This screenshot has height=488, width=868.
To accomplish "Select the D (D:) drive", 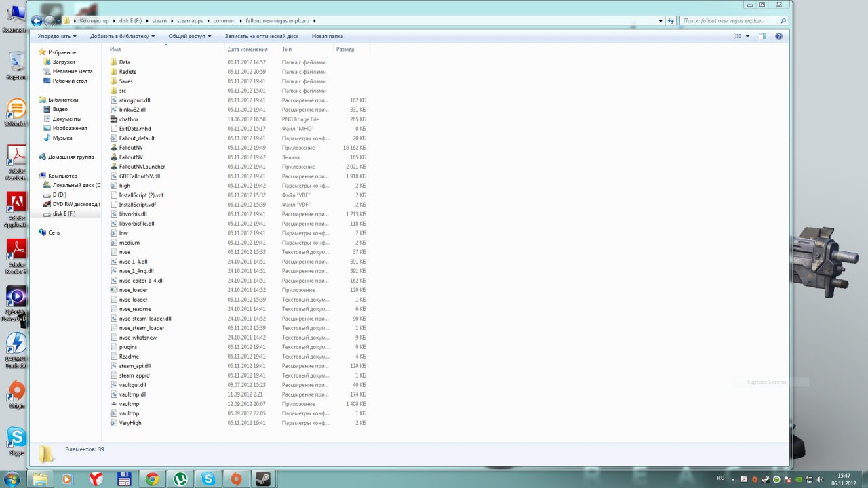I will (x=59, y=195).
